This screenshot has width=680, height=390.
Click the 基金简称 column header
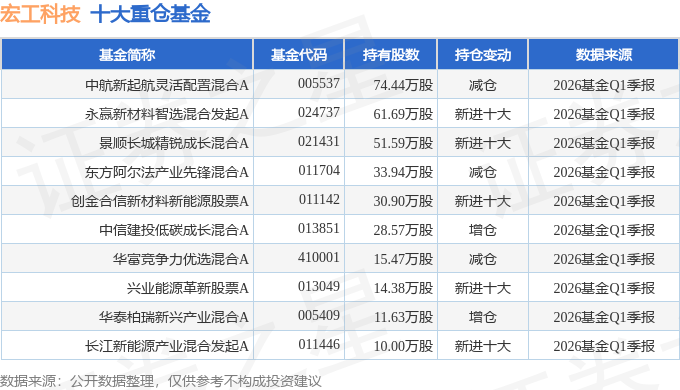pos(127,55)
